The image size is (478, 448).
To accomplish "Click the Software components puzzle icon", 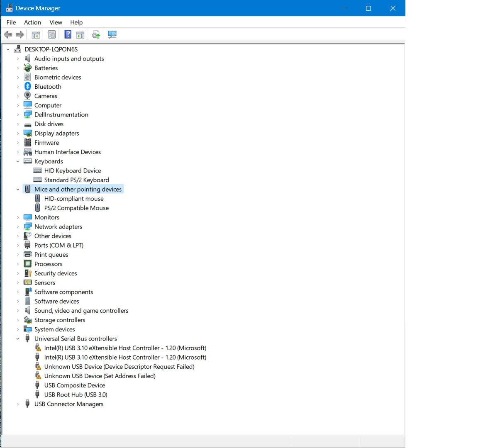I will click(28, 292).
